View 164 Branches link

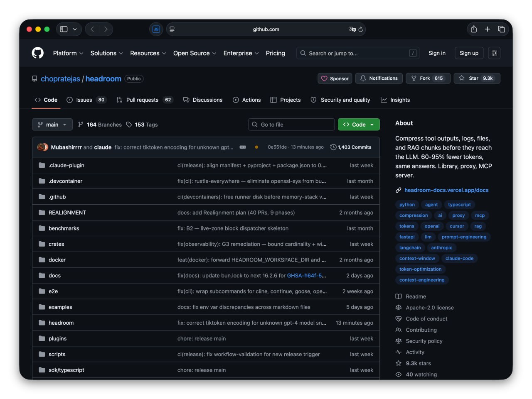100,125
